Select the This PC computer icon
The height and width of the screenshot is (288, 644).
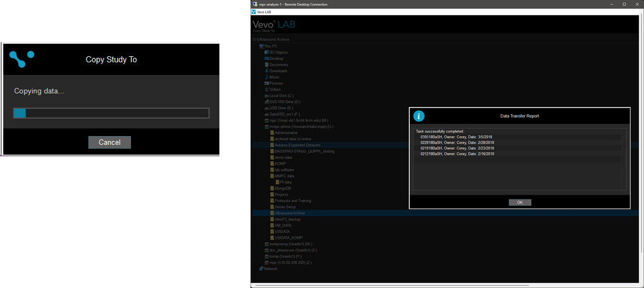(x=261, y=46)
